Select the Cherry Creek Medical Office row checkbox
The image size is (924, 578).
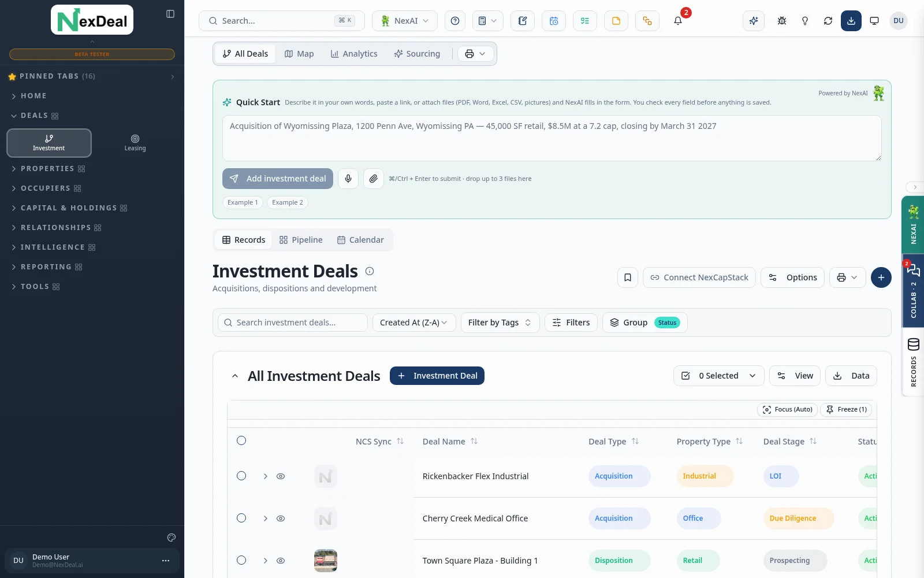point(241,518)
